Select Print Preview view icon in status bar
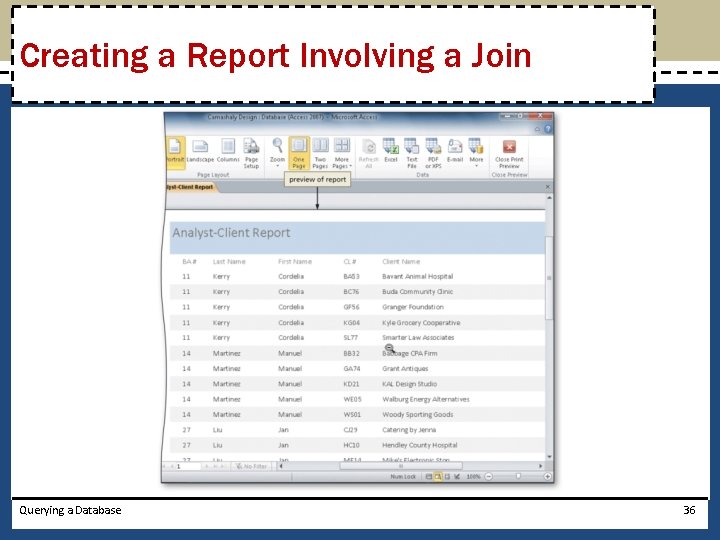720x540 pixels. (x=439, y=477)
